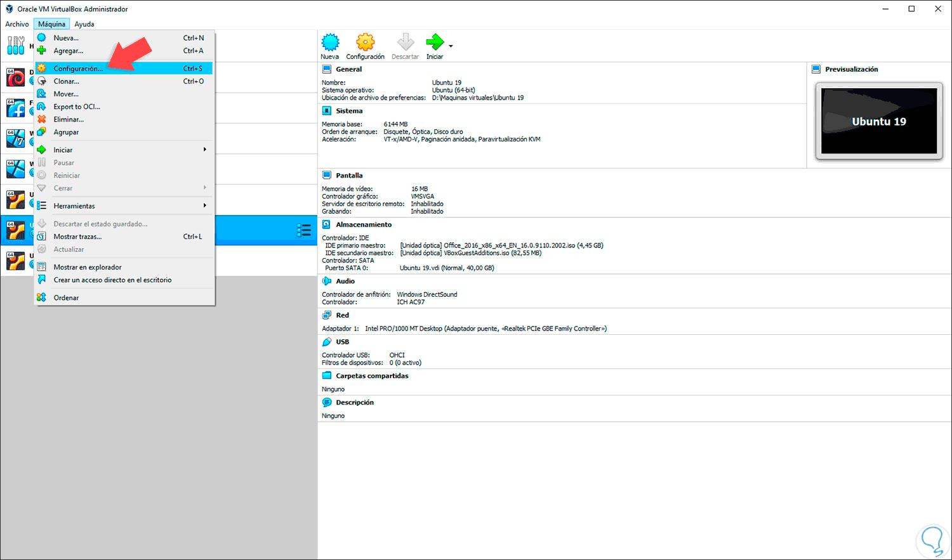Screen dimensions: 952x560
Task: Click the Agrupar icon in the menu
Action: click(x=42, y=132)
